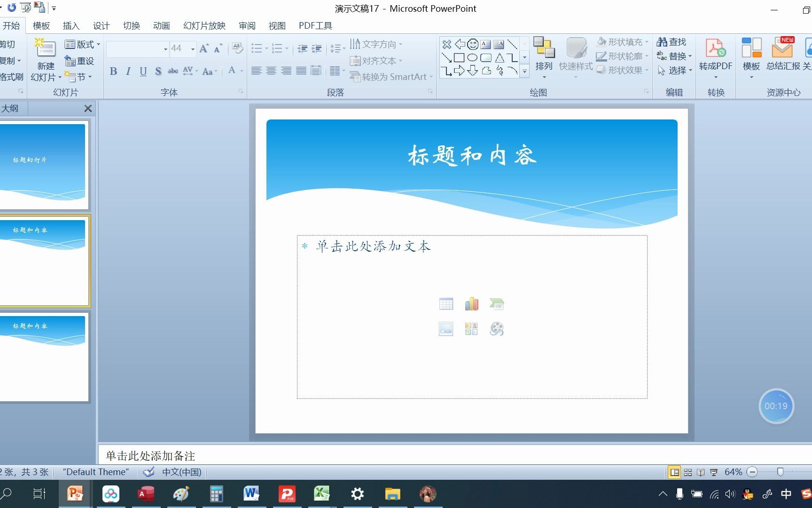Screen dimensions: 812x508
Task: Switch to Normal view icon
Action: point(675,472)
